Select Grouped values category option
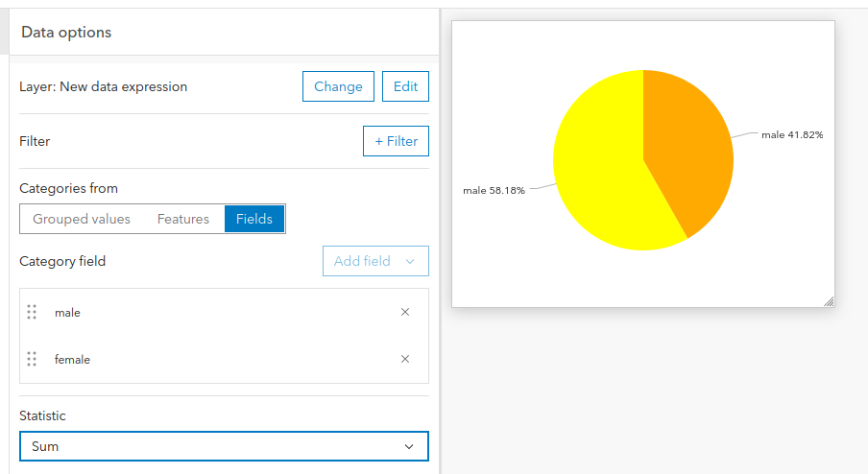The height and width of the screenshot is (474, 868). pos(82,219)
